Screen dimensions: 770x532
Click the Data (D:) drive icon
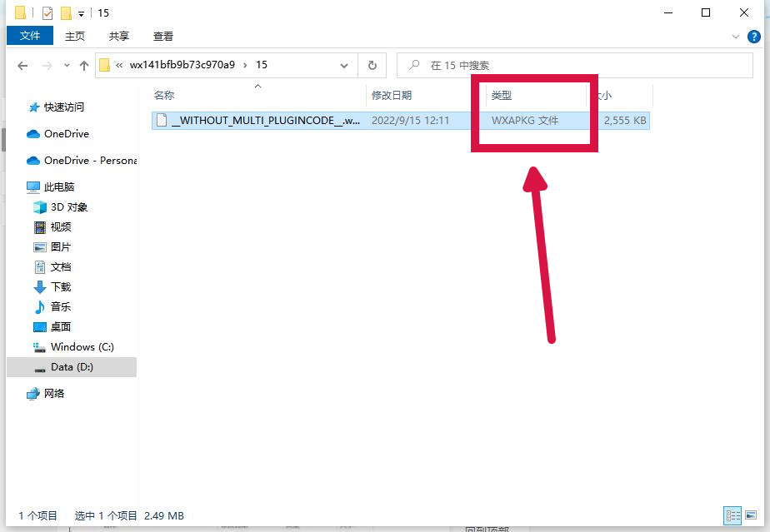point(40,369)
